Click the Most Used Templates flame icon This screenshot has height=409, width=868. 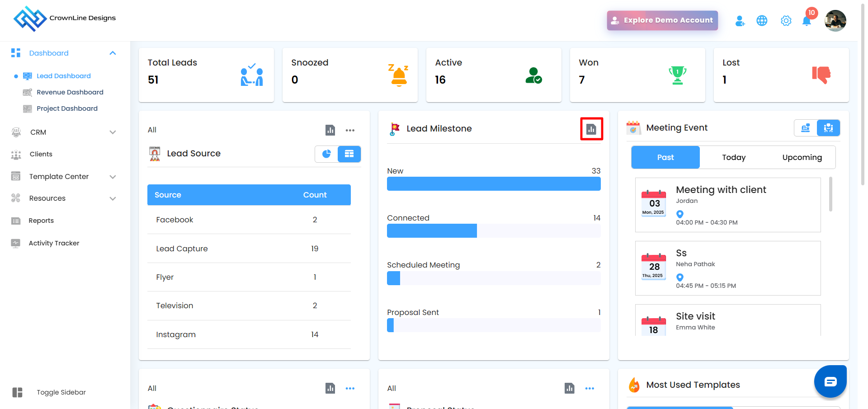634,385
